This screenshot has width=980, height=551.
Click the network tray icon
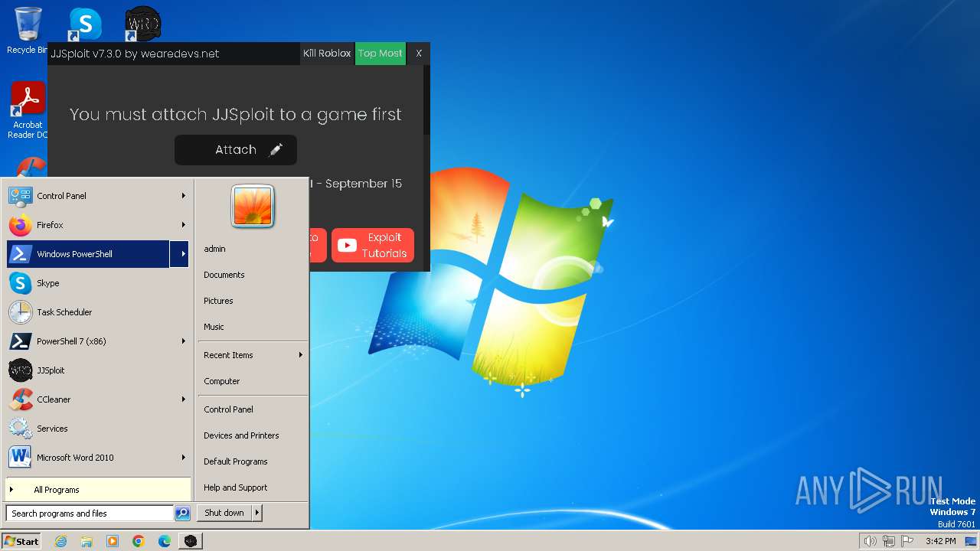point(889,541)
